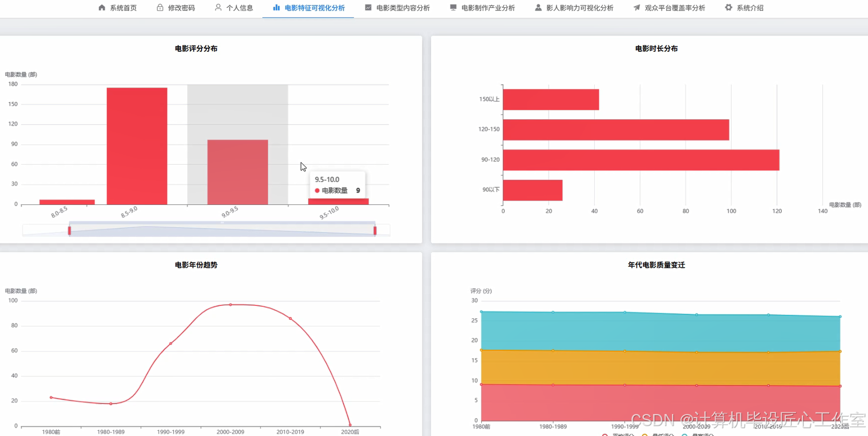Viewport: 868px width, 436px height.
Task: Click the longest 90-120 duration bar
Action: (641, 160)
